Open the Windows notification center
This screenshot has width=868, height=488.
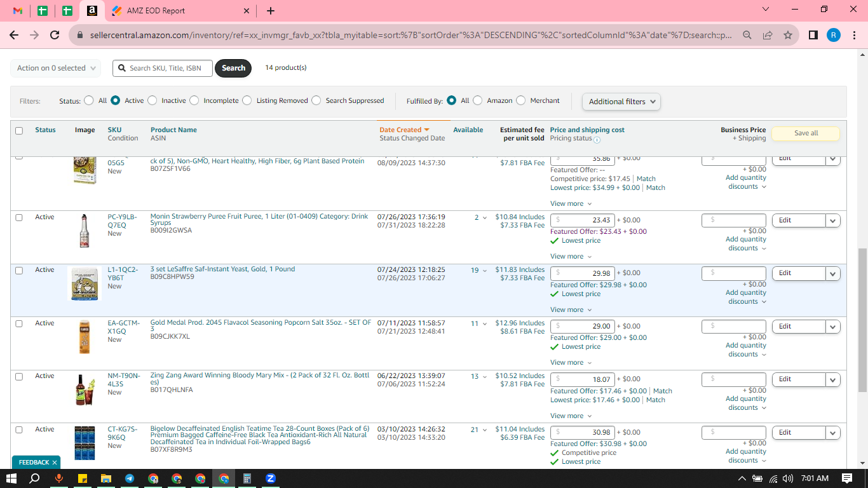[846, 478]
